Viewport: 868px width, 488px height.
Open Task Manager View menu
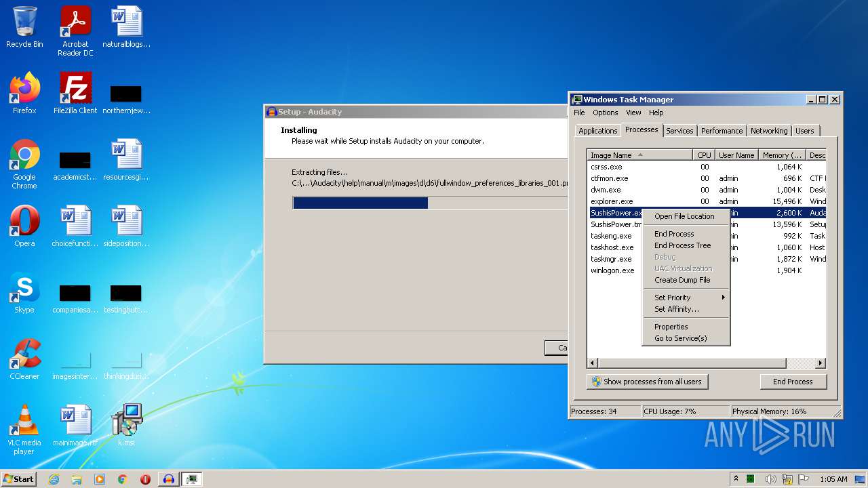(x=633, y=113)
